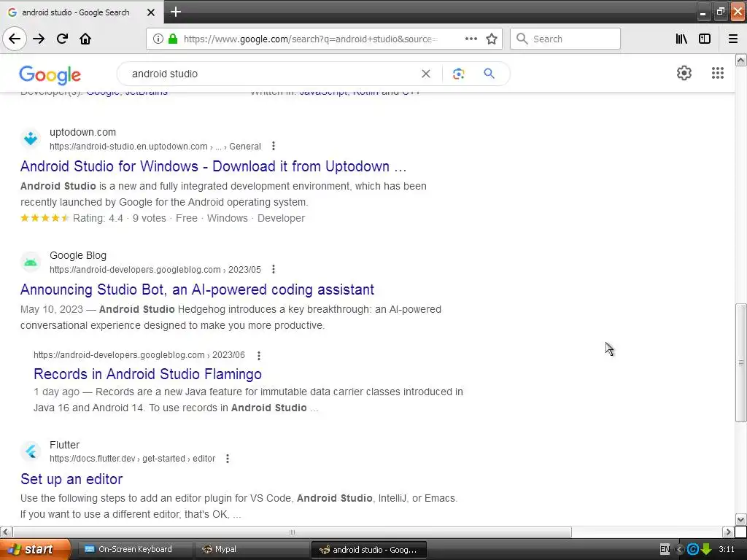Open the Google apps grid
This screenshot has height=560, width=747.
(718, 73)
